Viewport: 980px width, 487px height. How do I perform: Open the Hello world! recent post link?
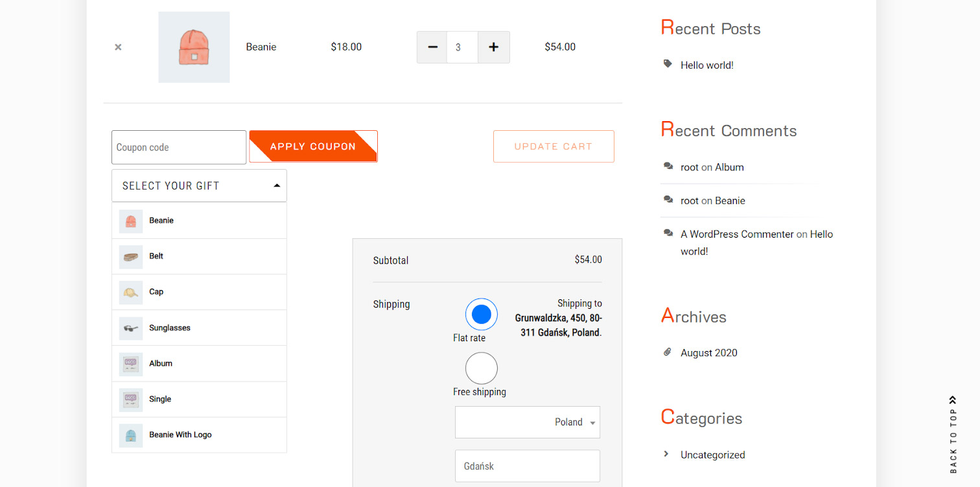click(706, 65)
